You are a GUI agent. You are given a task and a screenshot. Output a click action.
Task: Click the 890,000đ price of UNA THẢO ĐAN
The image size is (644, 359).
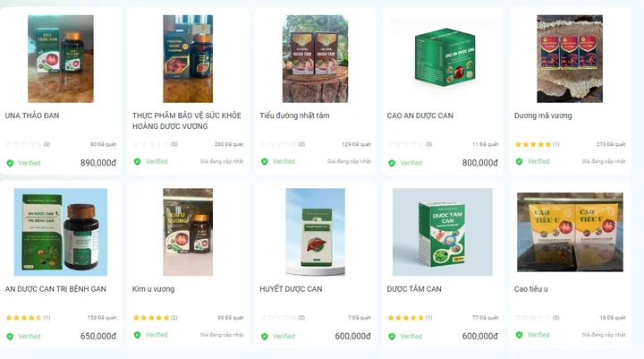(98, 163)
